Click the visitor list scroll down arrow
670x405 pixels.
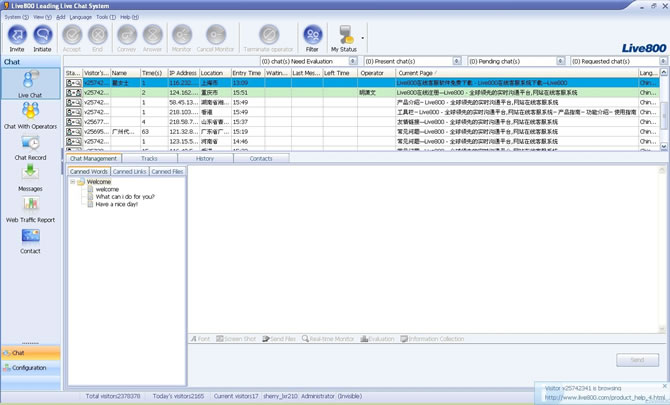tap(664, 147)
